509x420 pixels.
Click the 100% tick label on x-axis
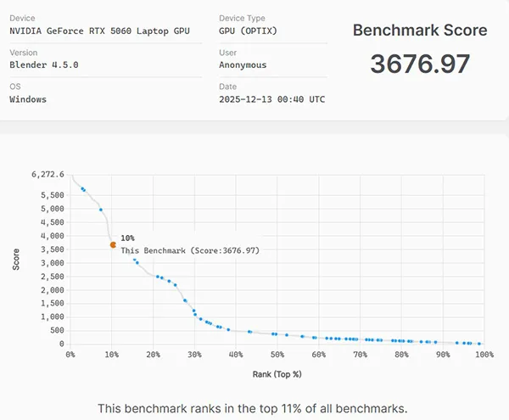(x=484, y=355)
